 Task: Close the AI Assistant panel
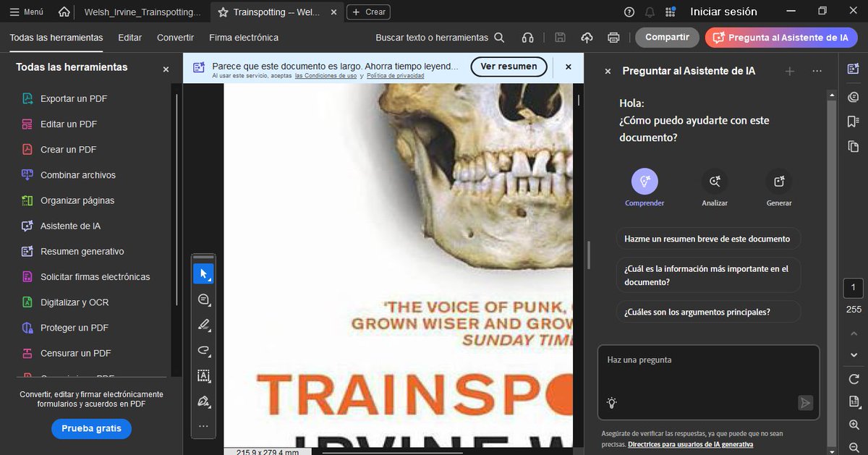click(608, 71)
